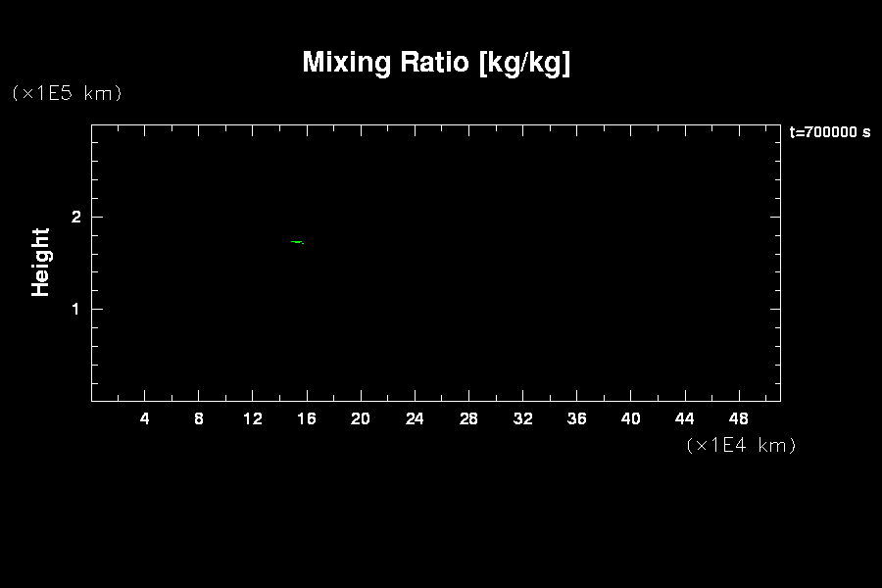This screenshot has height=588, width=882.
Task: Click x-axis tick label 44
Action: pyautogui.click(x=685, y=418)
